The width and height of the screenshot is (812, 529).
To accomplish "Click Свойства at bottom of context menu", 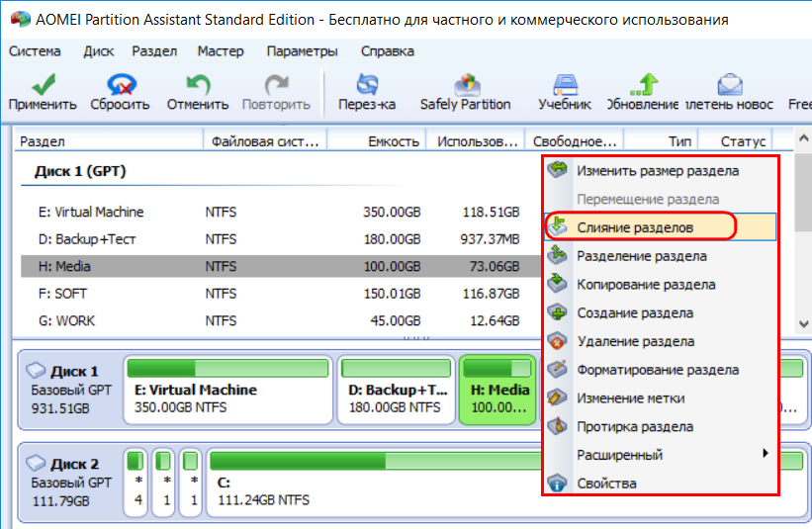I will point(606,484).
